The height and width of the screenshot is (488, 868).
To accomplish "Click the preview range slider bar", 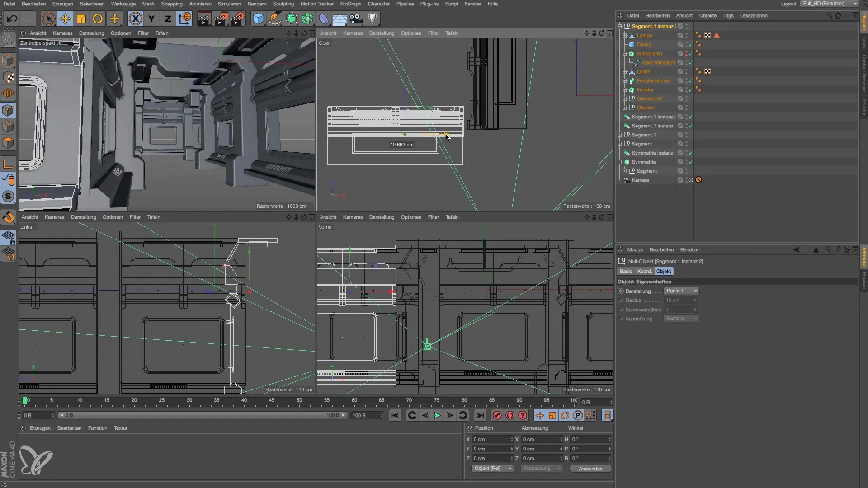I will coord(203,415).
